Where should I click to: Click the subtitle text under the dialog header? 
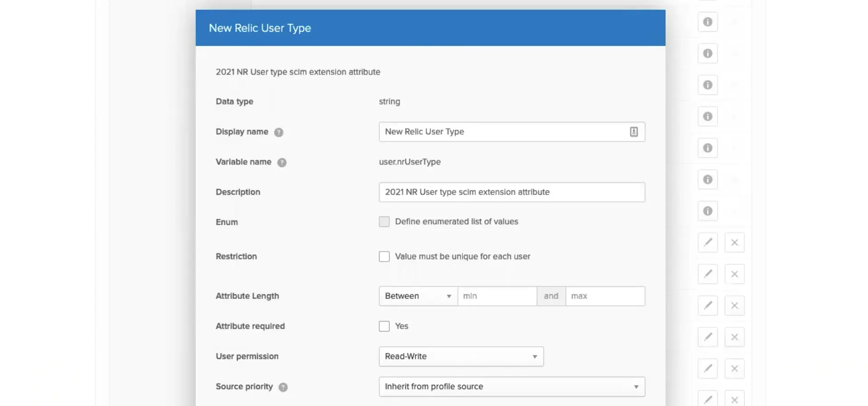coord(298,72)
